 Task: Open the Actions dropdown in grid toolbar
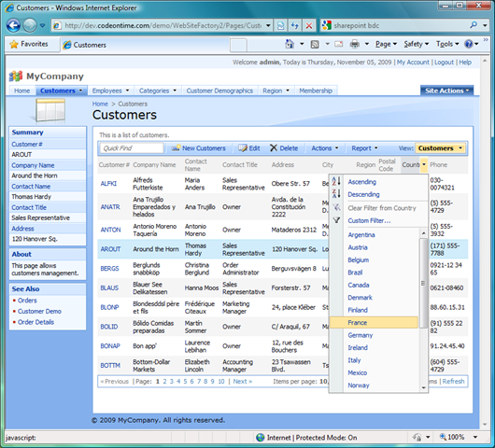[x=324, y=148]
